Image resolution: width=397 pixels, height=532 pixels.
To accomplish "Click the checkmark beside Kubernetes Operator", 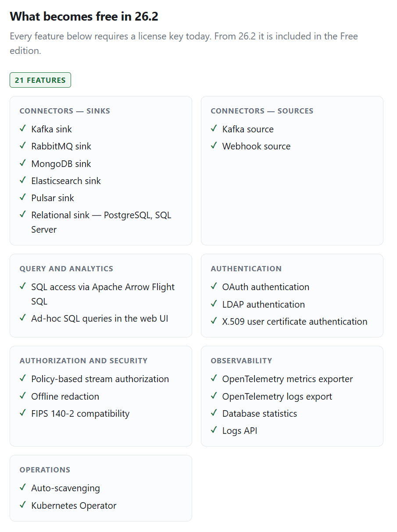I will 23,505.
